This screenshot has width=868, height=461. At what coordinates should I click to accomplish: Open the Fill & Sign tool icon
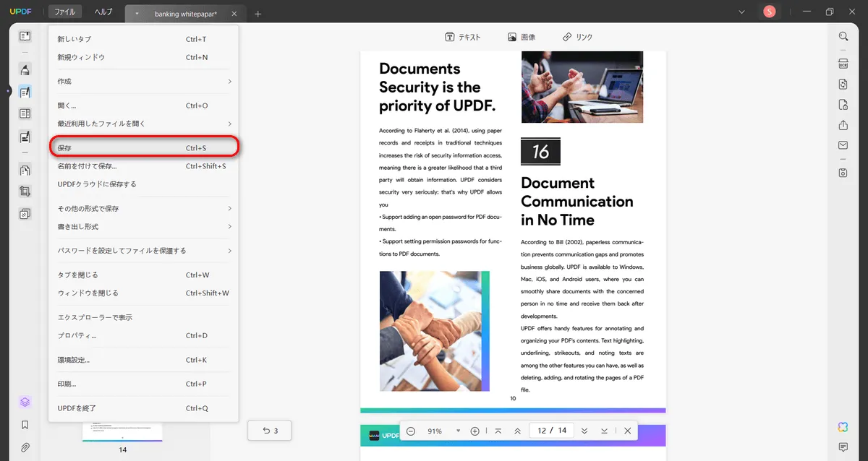[25, 136]
